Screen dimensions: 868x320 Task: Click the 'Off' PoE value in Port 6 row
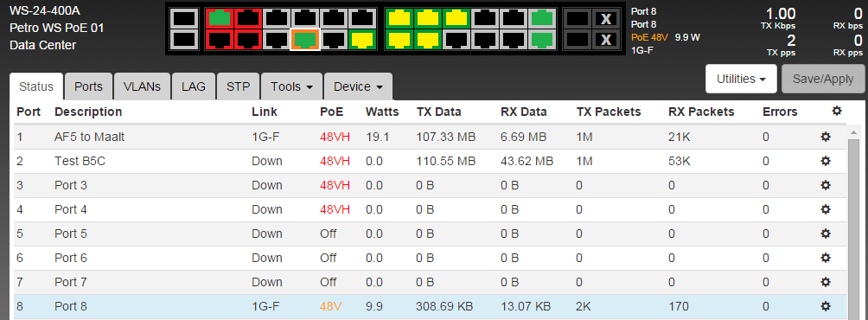tap(329, 258)
